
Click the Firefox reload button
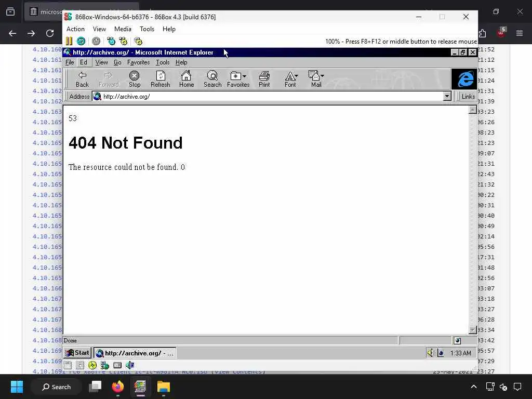tap(50, 33)
